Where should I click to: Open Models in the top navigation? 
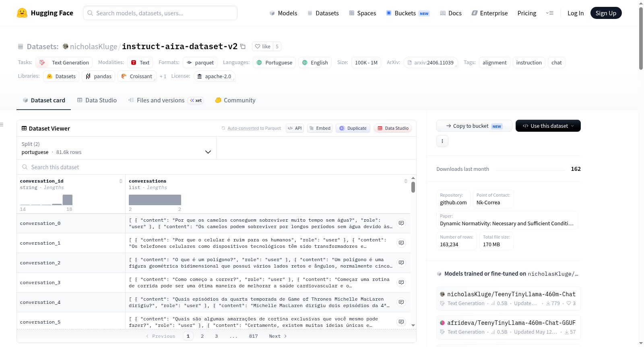pyautogui.click(x=283, y=13)
